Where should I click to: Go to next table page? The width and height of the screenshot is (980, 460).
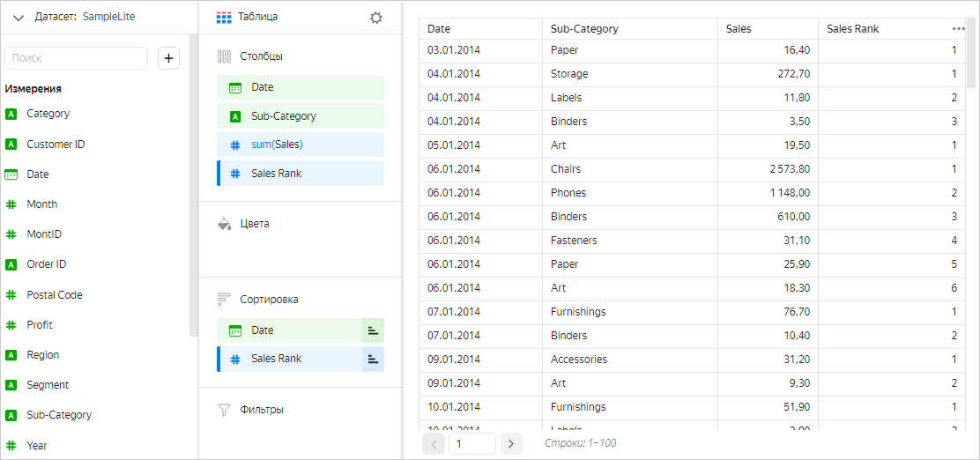tap(511, 443)
